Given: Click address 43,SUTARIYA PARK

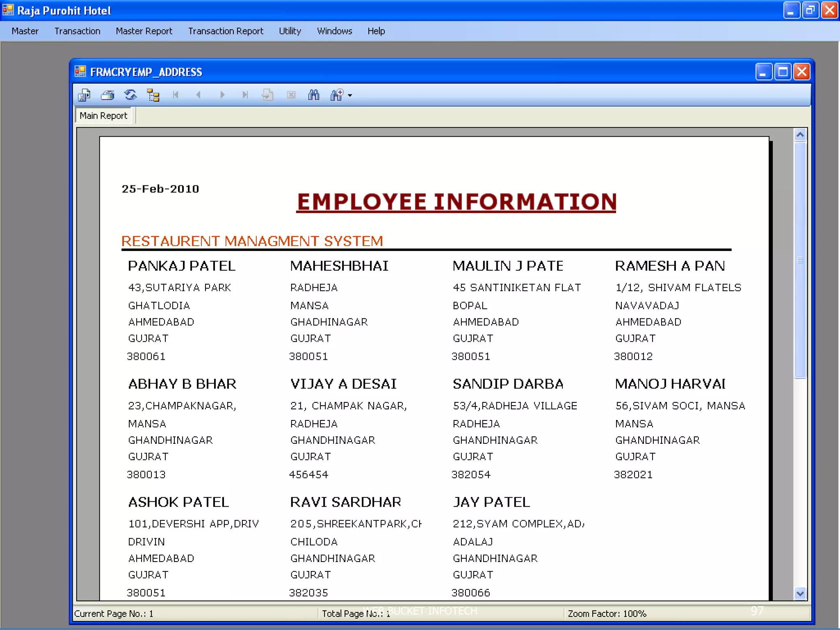Looking at the screenshot, I should coord(180,288).
